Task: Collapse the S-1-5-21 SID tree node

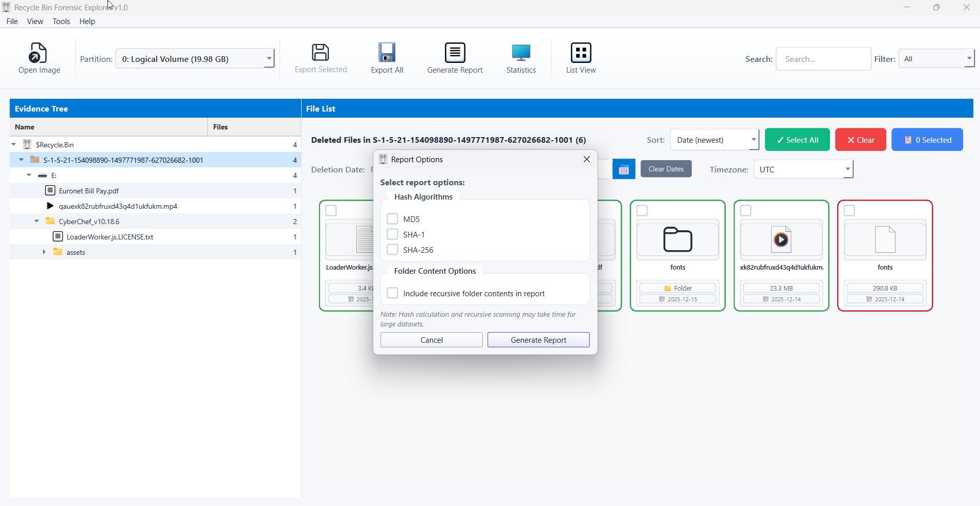Action: pyautogui.click(x=22, y=160)
